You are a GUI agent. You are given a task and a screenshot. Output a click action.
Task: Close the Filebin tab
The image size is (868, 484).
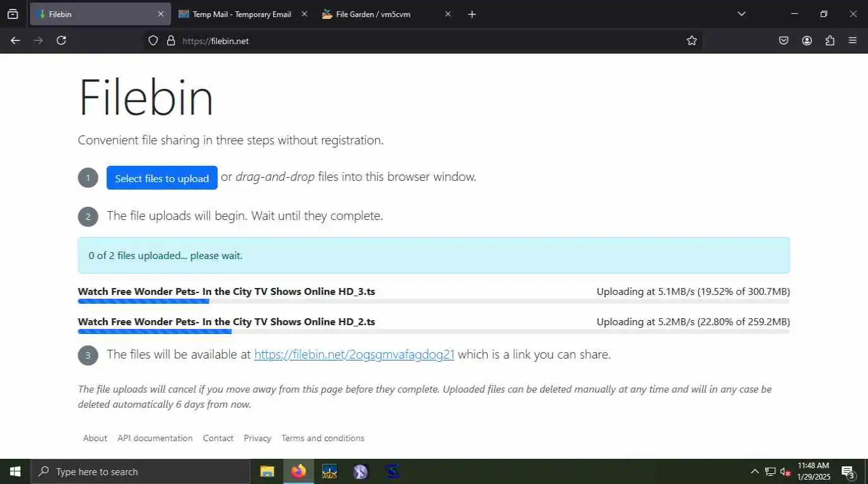click(x=160, y=14)
